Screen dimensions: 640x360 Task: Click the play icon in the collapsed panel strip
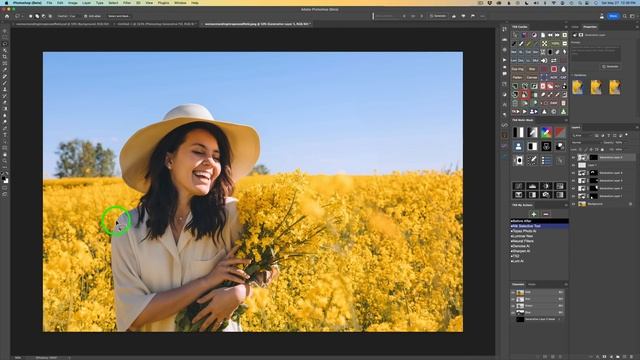tap(504, 60)
